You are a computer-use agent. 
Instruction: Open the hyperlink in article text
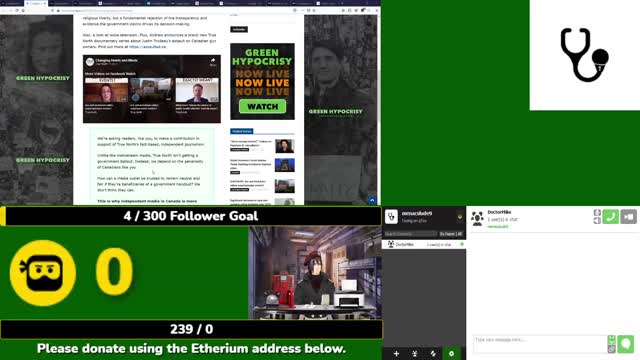pyautogui.click(x=148, y=47)
